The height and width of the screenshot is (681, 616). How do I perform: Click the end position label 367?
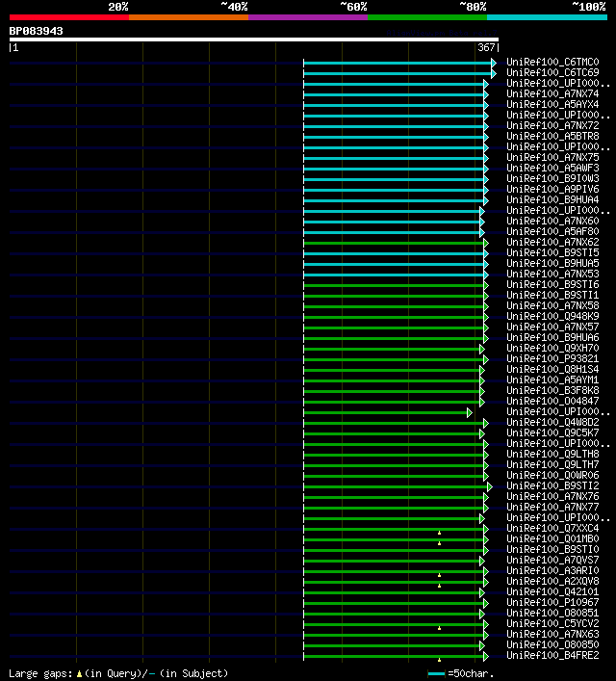coord(486,47)
